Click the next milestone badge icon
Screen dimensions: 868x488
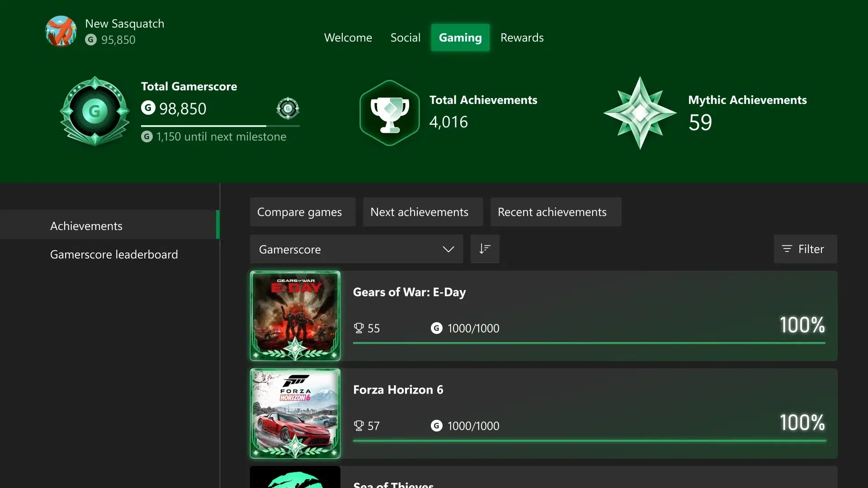pos(288,108)
